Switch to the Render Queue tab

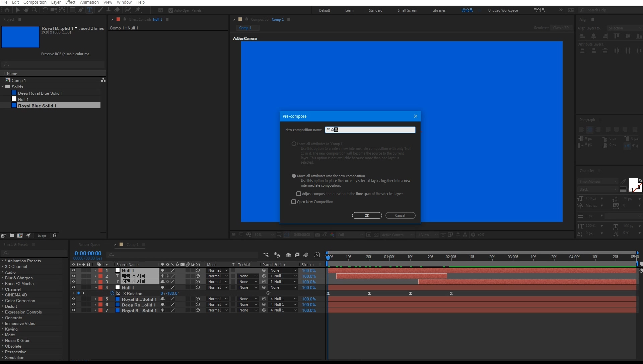point(89,245)
